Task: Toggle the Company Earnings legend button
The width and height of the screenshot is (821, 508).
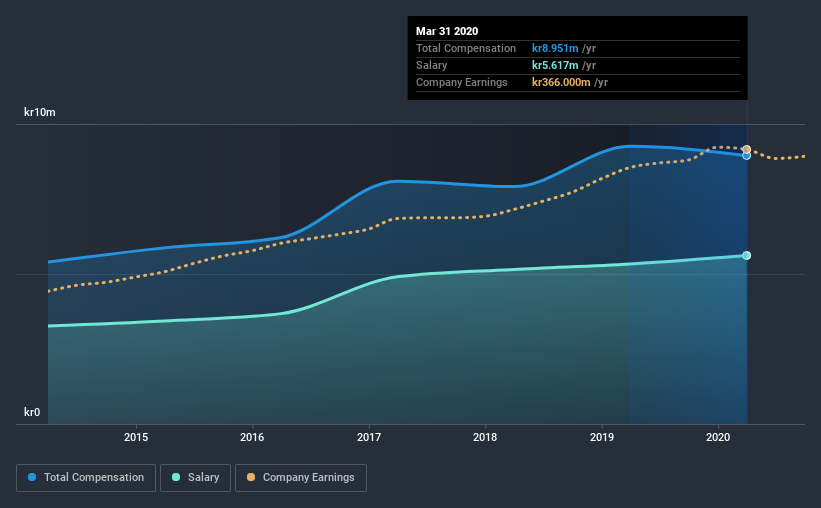Action: pos(301,478)
